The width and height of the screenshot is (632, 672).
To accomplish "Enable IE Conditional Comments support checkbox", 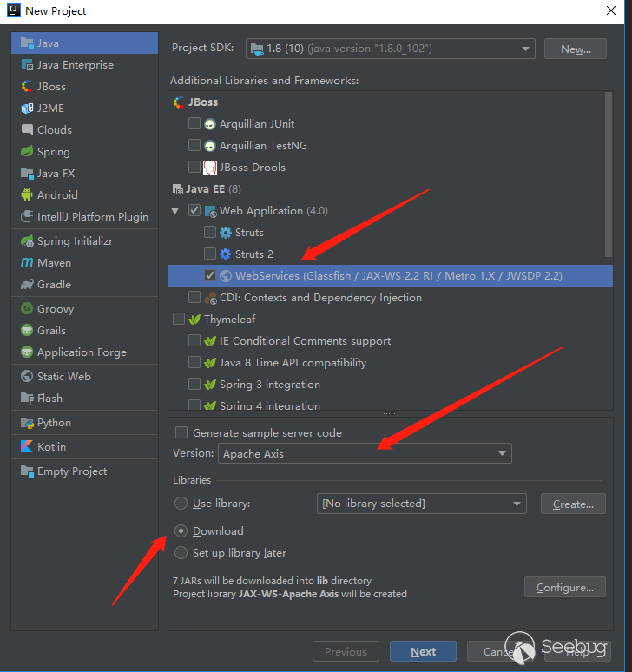I will coord(194,340).
